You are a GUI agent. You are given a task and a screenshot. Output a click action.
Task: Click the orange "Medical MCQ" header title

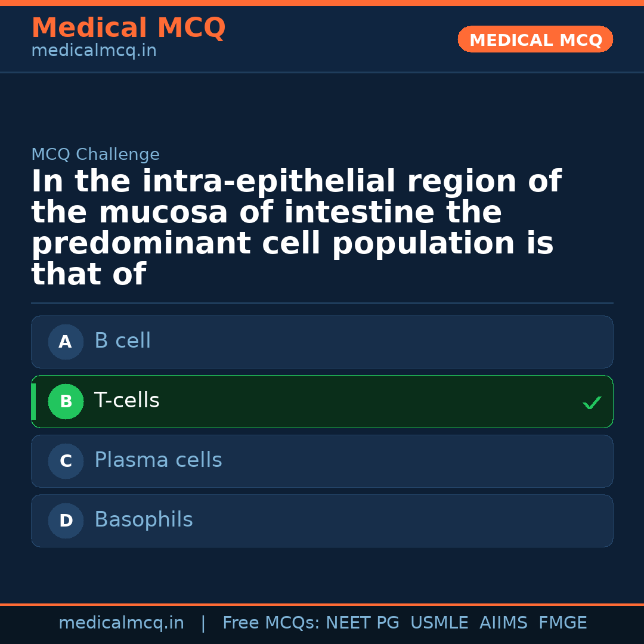128,28
